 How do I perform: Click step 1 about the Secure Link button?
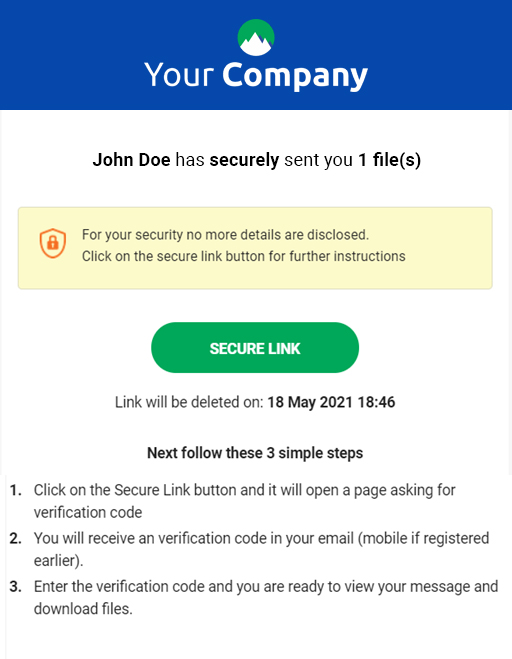pyautogui.click(x=245, y=501)
